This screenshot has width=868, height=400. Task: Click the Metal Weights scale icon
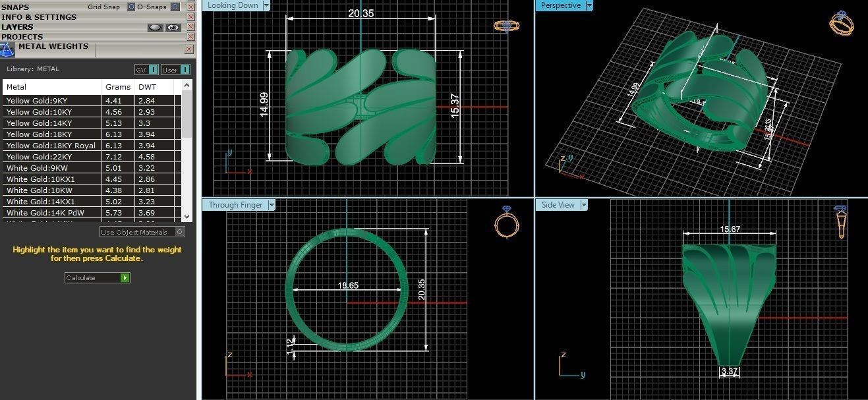click(x=7, y=50)
